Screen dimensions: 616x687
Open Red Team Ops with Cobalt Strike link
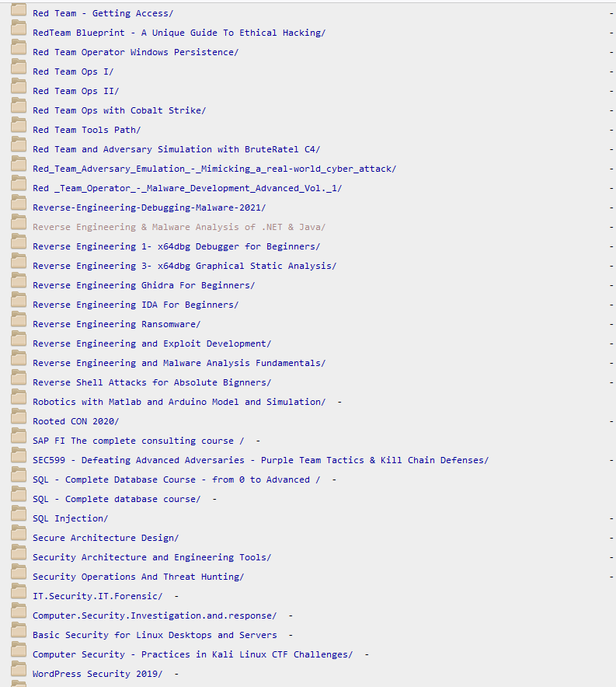click(119, 110)
